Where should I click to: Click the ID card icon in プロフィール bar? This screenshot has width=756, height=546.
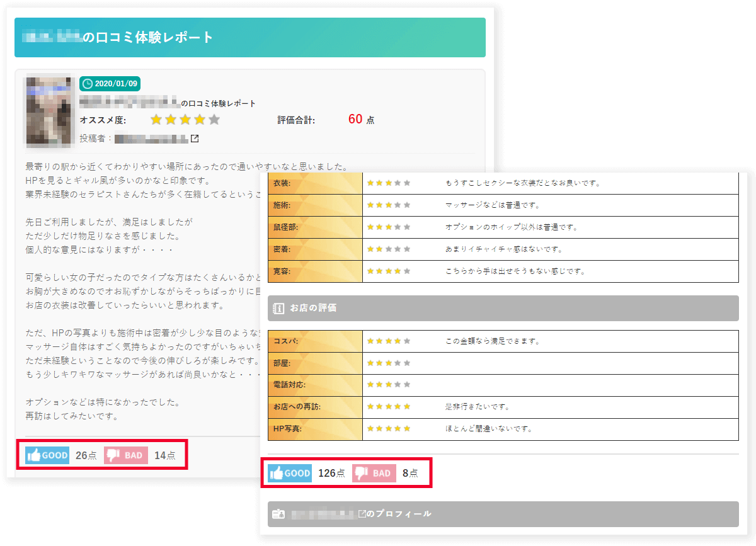tap(278, 514)
